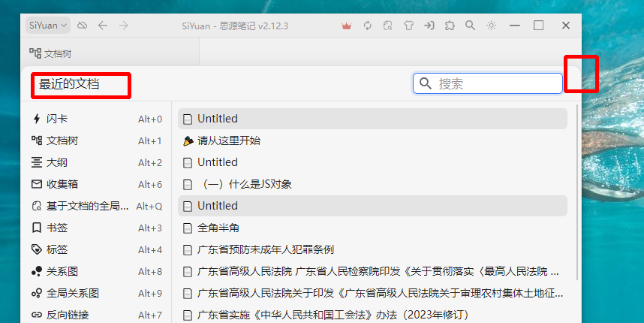Open 广东省预防未成年人犯罪条例 document

[265, 249]
